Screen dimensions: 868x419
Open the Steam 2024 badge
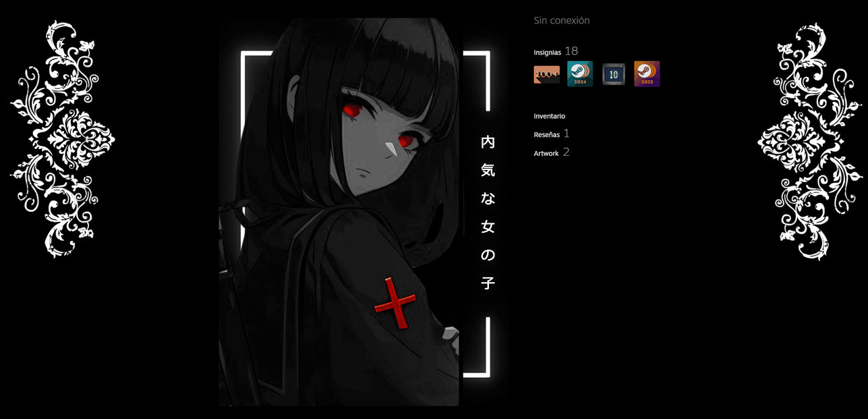pyautogui.click(x=580, y=74)
